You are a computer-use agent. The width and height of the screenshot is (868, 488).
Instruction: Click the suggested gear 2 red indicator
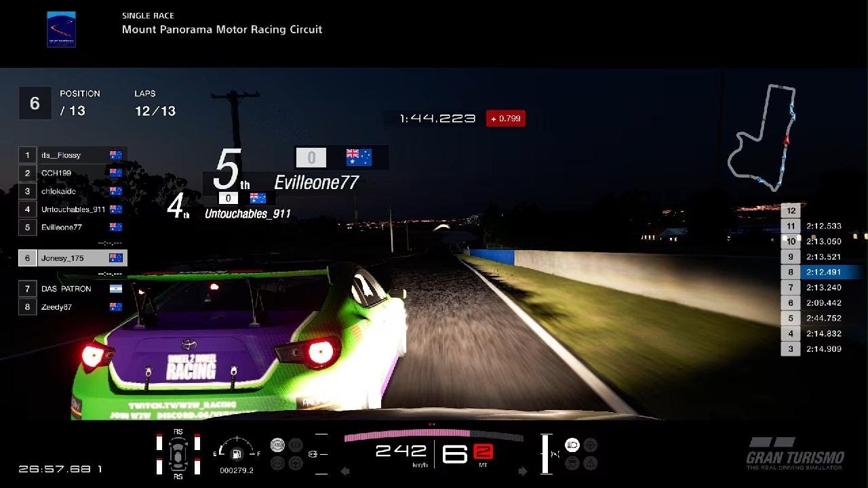tap(484, 452)
